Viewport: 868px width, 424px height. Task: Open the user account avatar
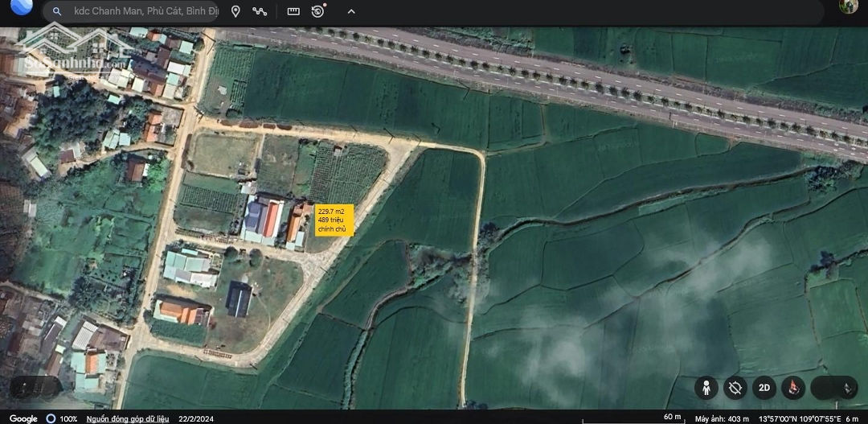[x=847, y=6]
